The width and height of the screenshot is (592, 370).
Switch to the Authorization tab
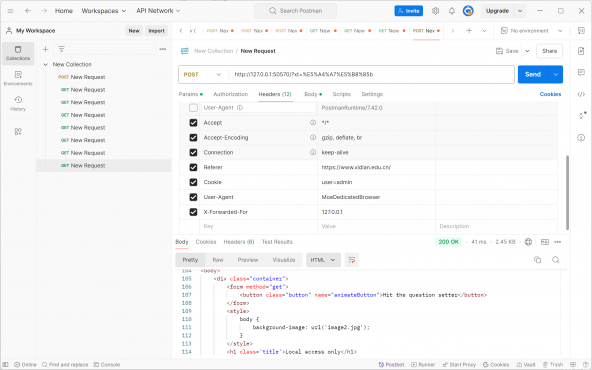pos(231,94)
